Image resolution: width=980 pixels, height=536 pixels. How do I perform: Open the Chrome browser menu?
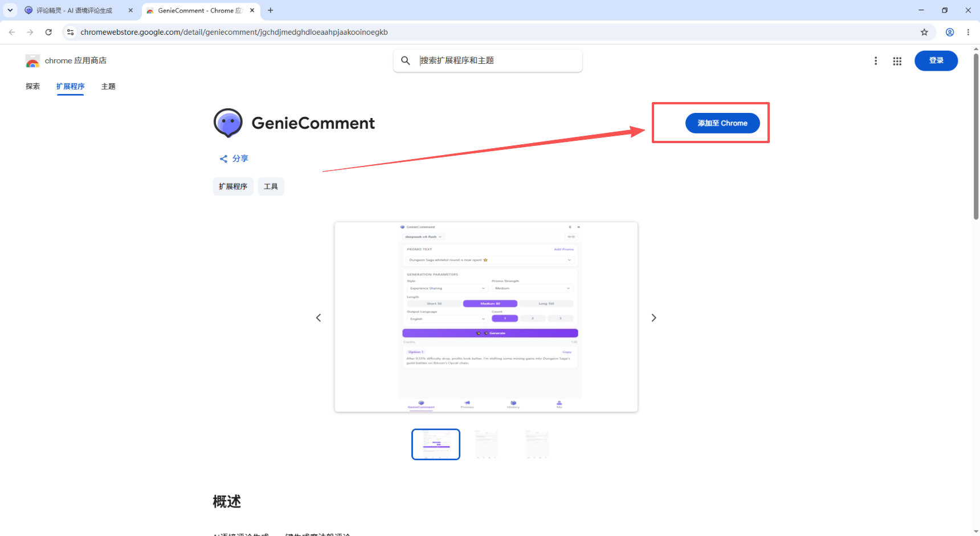pos(968,32)
